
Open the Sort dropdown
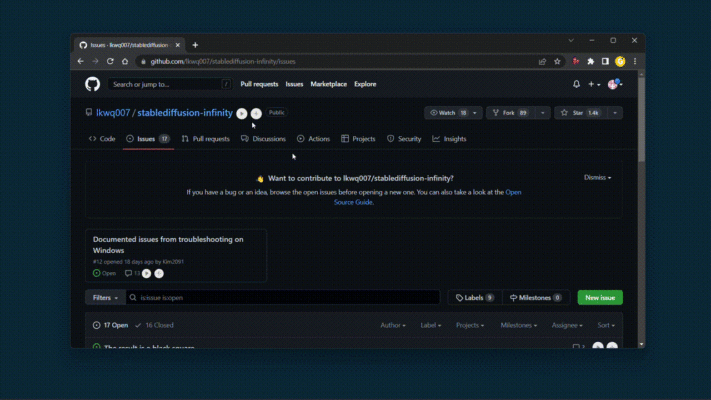[x=606, y=325]
